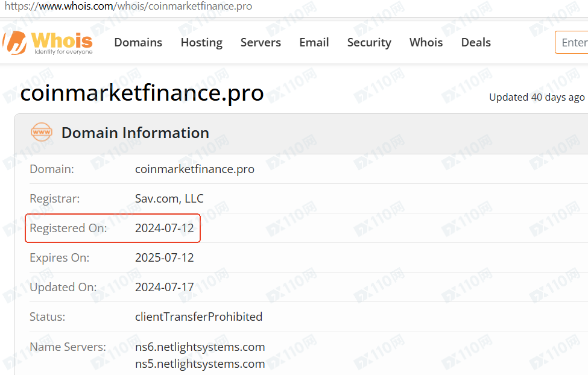This screenshot has width=588, height=375.
Task: Click the 'Updated 40 days ago' text
Action: point(537,97)
